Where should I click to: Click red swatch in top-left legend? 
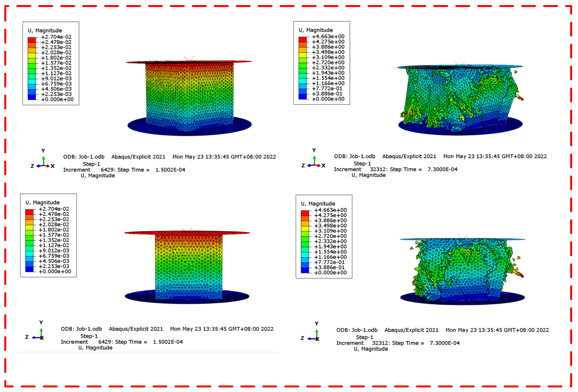(32, 40)
